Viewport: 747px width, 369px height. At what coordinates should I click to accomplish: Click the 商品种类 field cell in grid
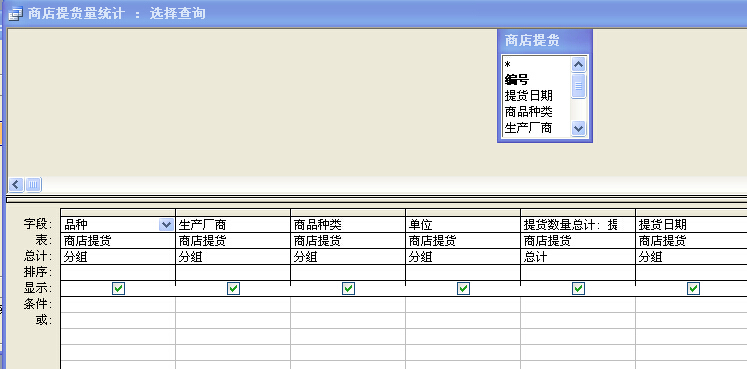coord(348,225)
